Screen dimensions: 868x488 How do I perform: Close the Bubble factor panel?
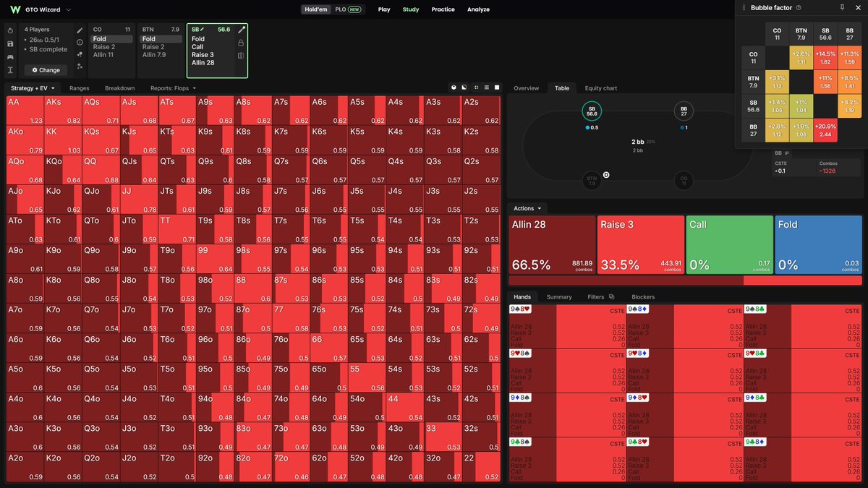click(x=859, y=7)
